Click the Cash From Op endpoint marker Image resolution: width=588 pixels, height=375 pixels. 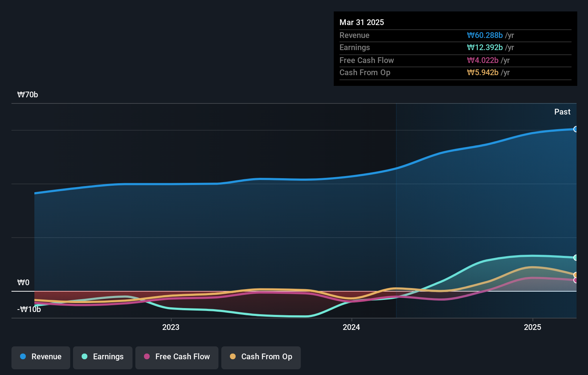(575, 274)
